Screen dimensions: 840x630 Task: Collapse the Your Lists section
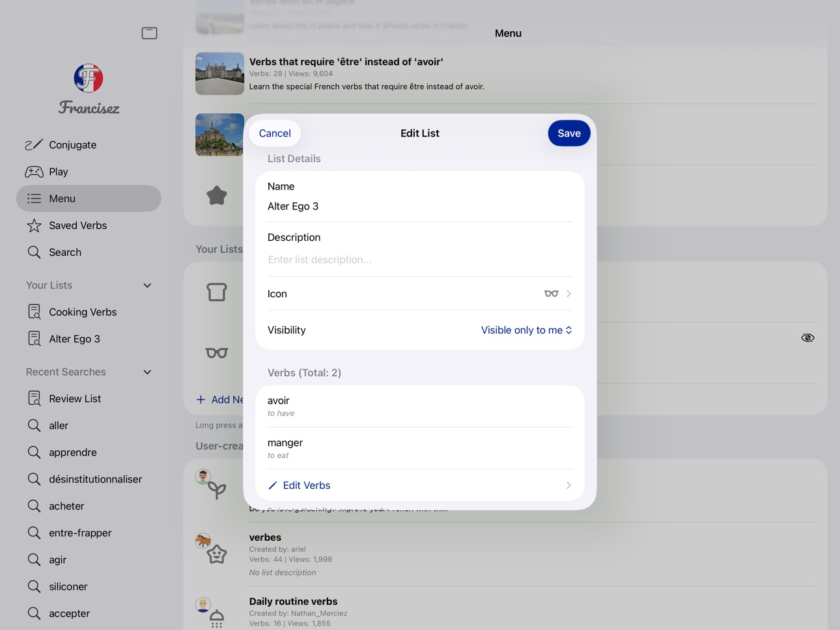click(147, 286)
